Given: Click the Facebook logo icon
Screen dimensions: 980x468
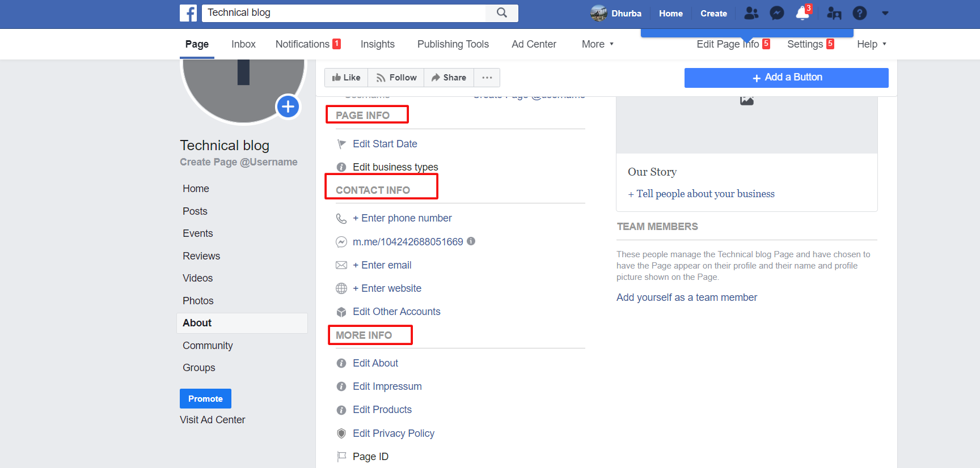Looking at the screenshot, I should [x=188, y=13].
